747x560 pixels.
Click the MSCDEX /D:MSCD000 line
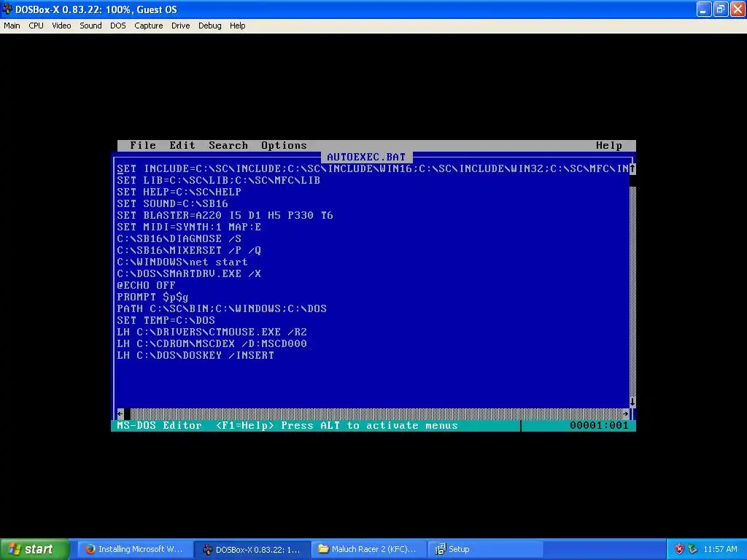pos(212,344)
